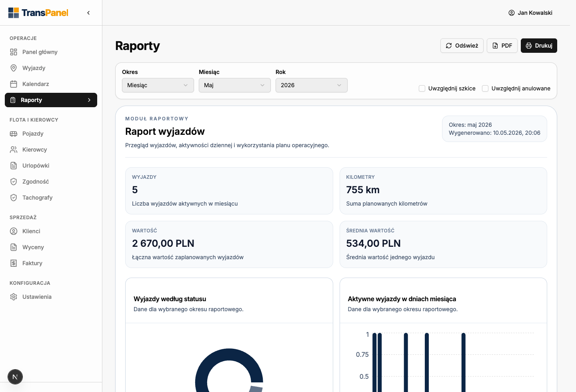
Task: Open Kierowcy in the sidebar
Action: pyautogui.click(x=51, y=150)
